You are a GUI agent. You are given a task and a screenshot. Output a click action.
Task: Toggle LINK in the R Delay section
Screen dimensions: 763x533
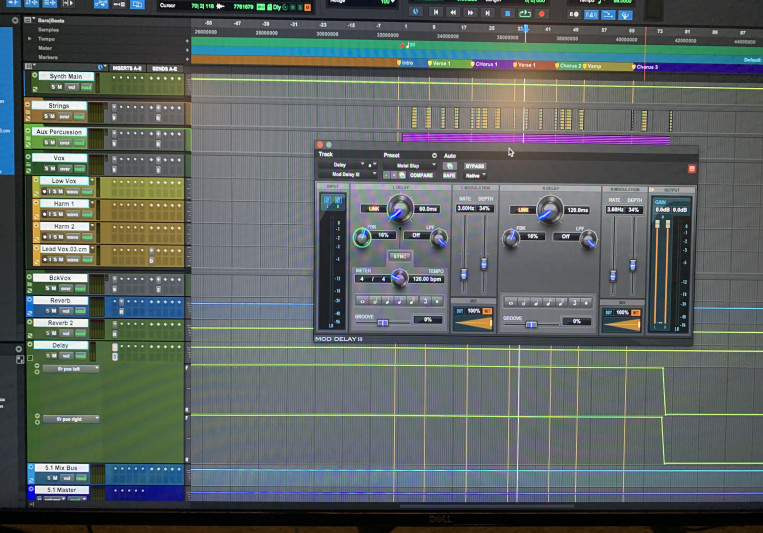523,210
